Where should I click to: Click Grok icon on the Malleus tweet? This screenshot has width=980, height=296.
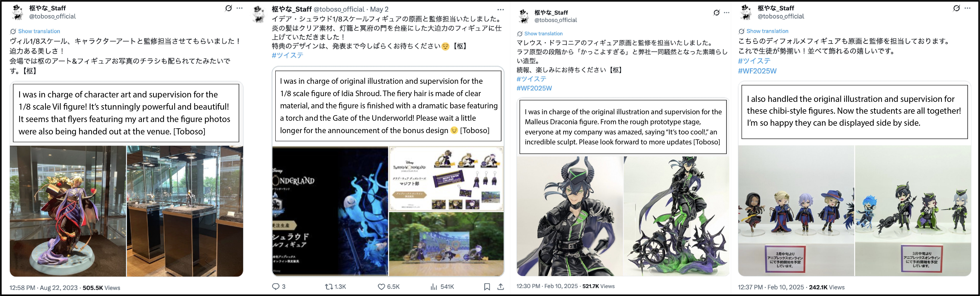[x=716, y=13]
